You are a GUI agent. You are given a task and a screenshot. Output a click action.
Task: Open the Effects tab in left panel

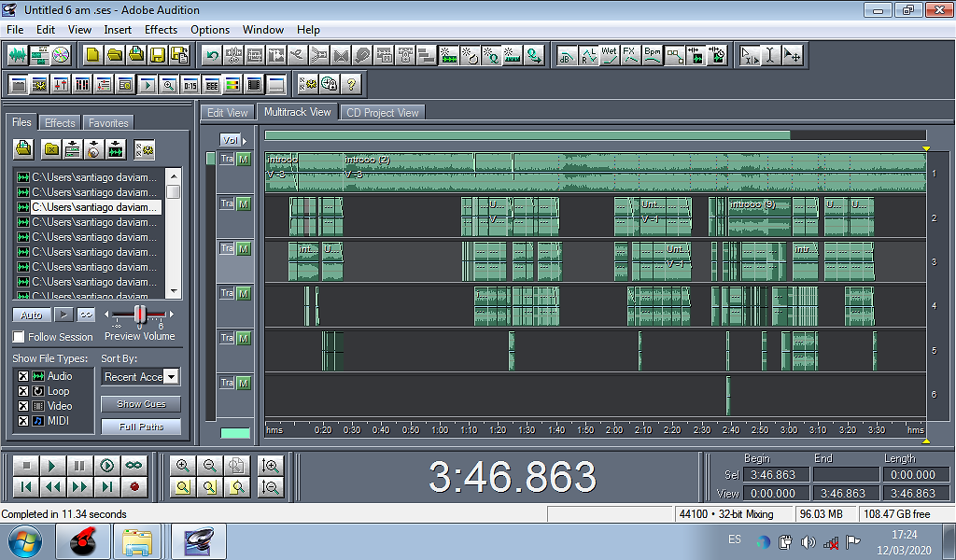60,122
